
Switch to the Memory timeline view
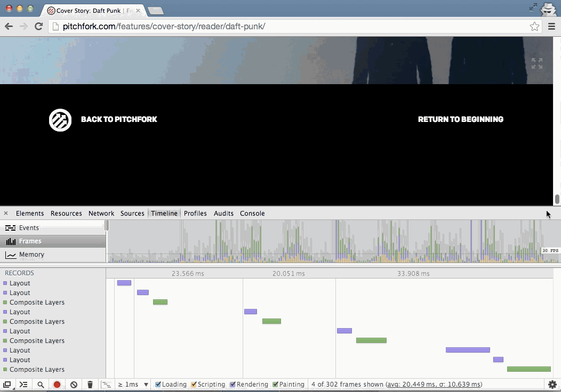(31, 255)
